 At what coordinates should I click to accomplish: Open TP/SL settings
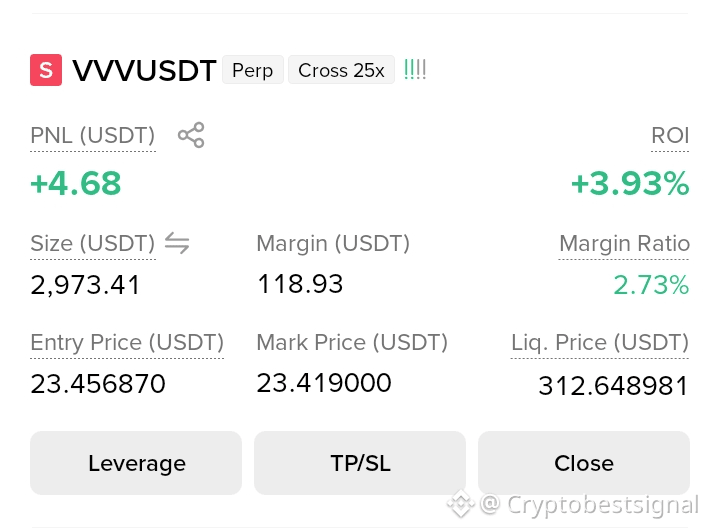360,463
